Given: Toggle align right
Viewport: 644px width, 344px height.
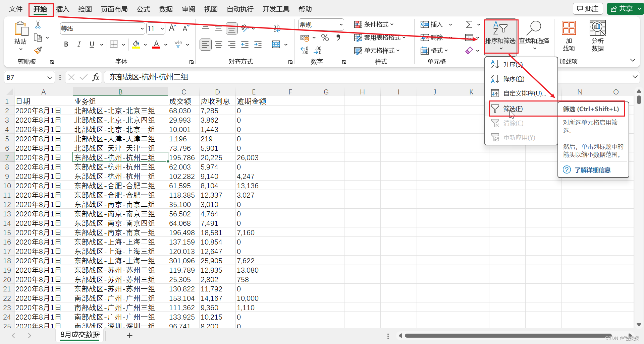Looking at the screenshot, I should pos(232,44).
